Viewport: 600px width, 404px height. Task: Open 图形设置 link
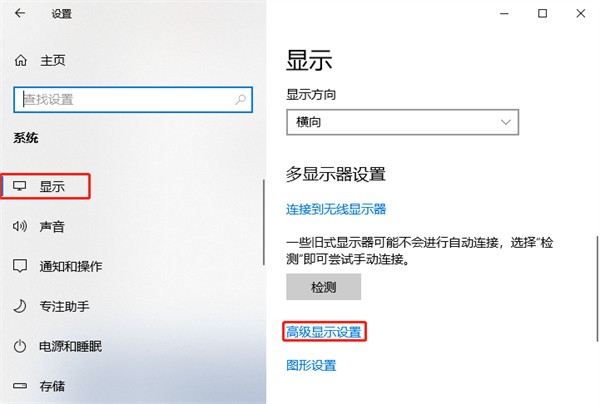(311, 365)
